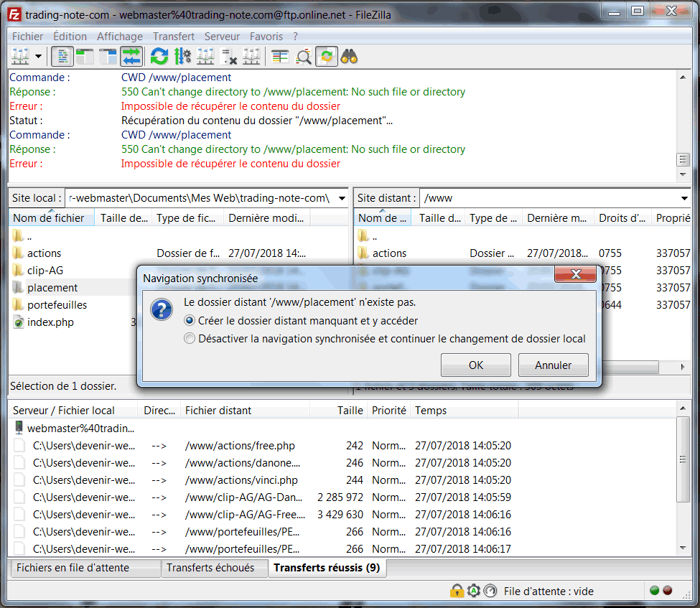Toggle directory comparison magnifier icon
Image resolution: width=700 pixels, height=608 pixels.
tap(304, 57)
